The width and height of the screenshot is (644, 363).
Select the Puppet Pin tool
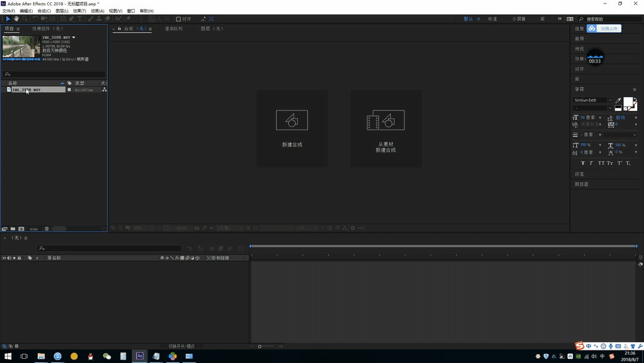[129, 19]
